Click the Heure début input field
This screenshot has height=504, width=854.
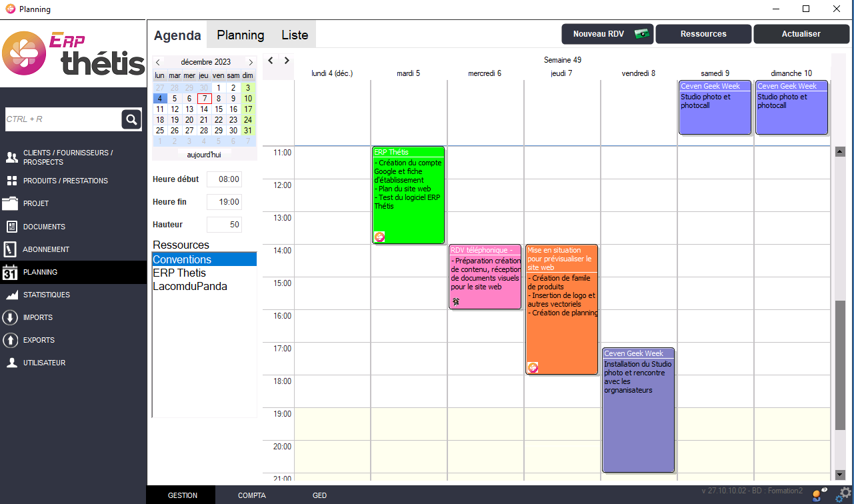click(x=224, y=179)
